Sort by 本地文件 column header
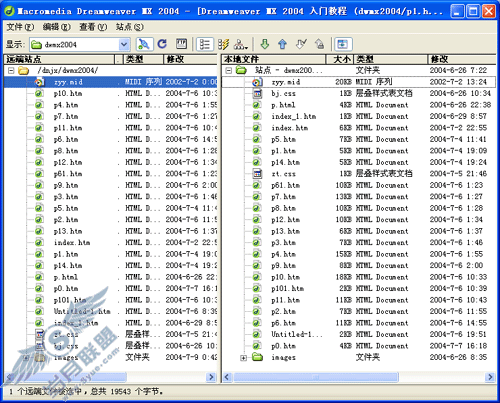Image resolution: width=500 pixels, height=403 pixels. coord(274,59)
